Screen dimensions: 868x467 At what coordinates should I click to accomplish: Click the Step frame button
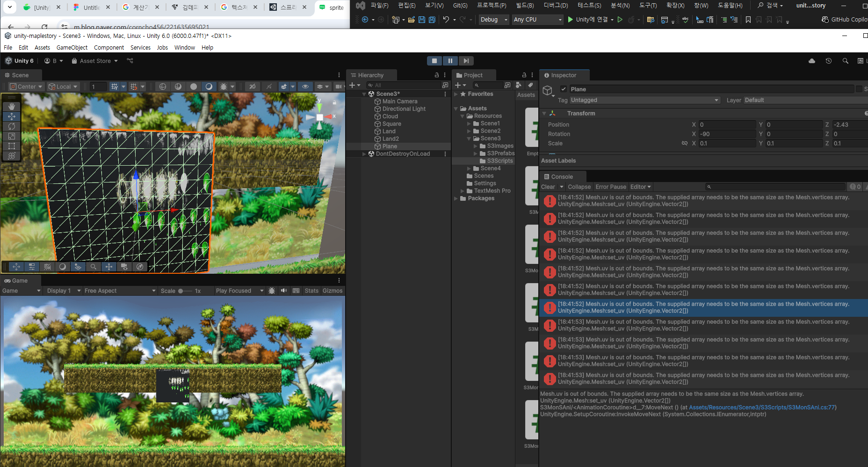click(466, 61)
